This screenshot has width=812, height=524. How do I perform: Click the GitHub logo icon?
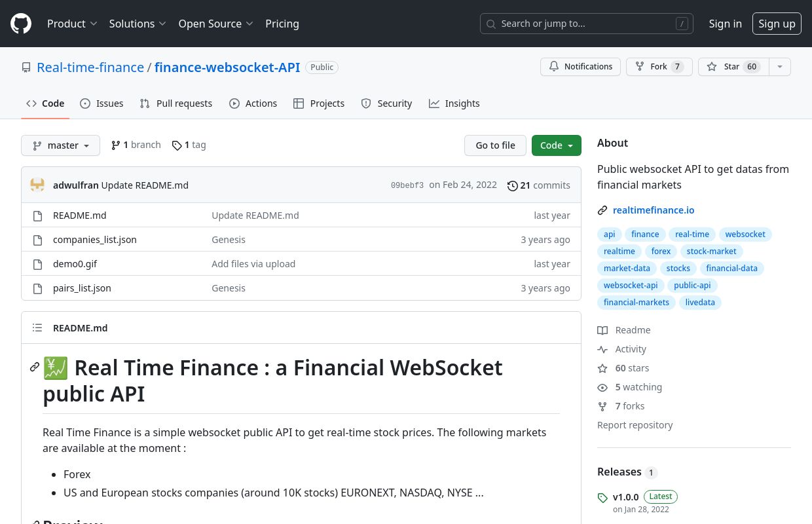pos(21,24)
